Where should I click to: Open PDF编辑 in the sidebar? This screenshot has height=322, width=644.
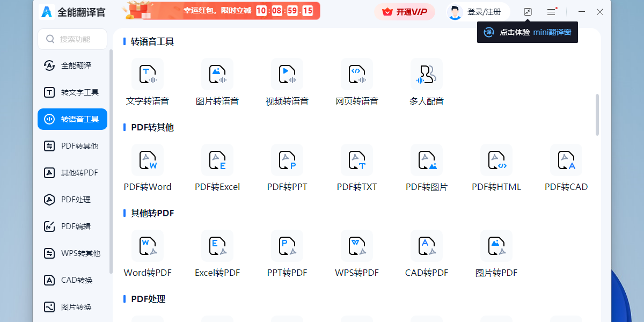72,226
